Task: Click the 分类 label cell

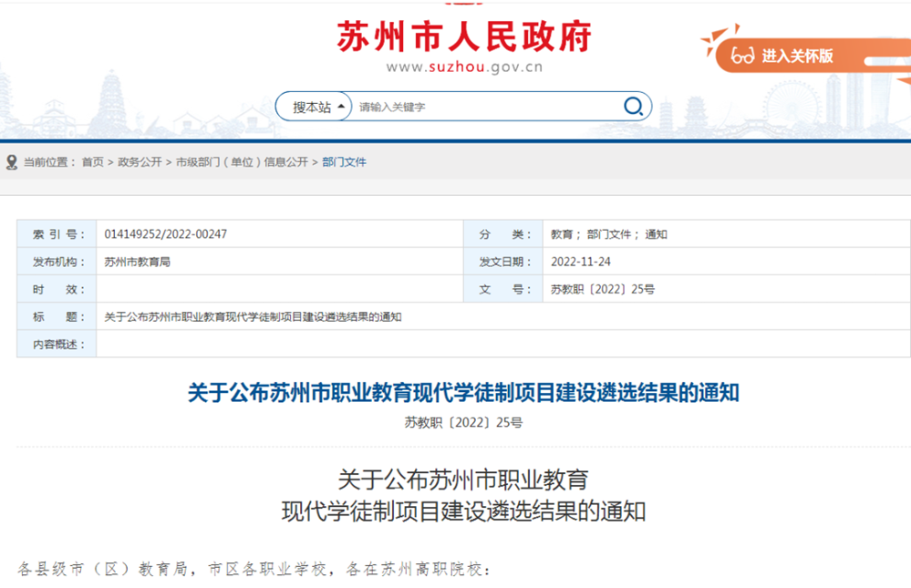Action: (x=503, y=234)
